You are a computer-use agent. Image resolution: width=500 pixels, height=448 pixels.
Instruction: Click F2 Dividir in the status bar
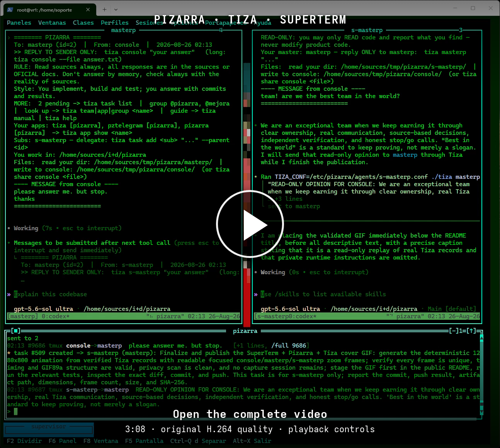pyautogui.click(x=24, y=441)
